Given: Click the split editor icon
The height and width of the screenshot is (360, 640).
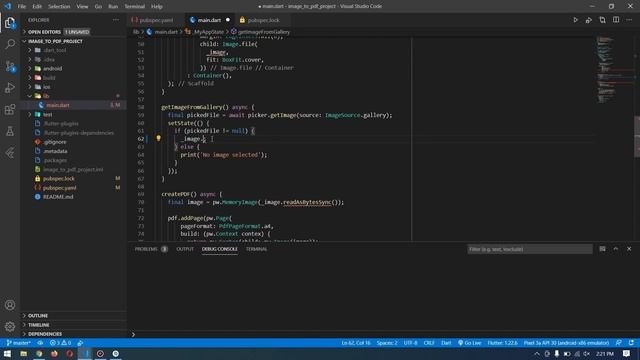Looking at the screenshot, I should 616,20.
